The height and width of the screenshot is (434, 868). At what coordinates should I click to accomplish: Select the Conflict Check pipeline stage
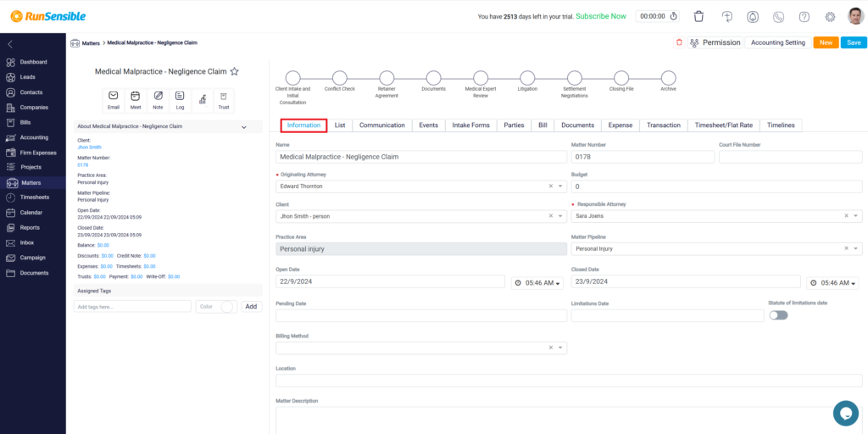coord(340,77)
